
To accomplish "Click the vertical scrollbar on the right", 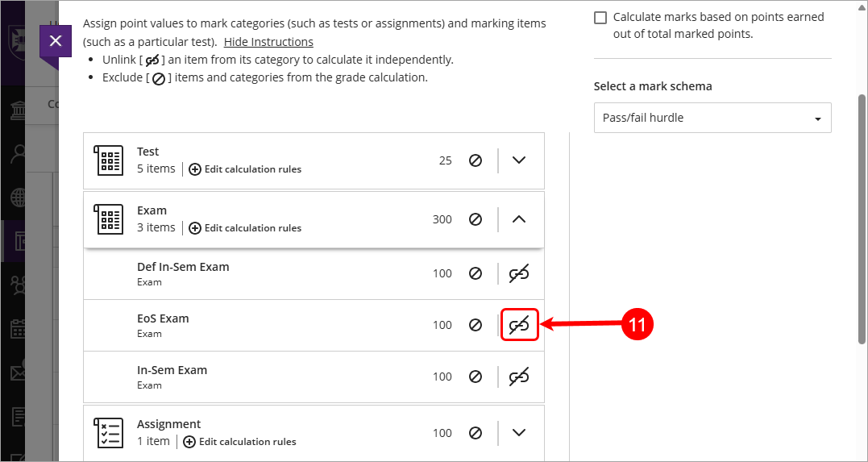I will click(x=862, y=219).
